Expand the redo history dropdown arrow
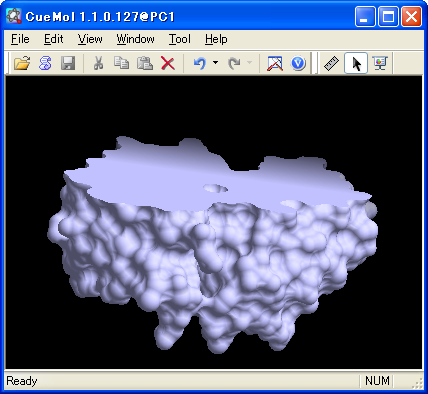 (x=249, y=62)
